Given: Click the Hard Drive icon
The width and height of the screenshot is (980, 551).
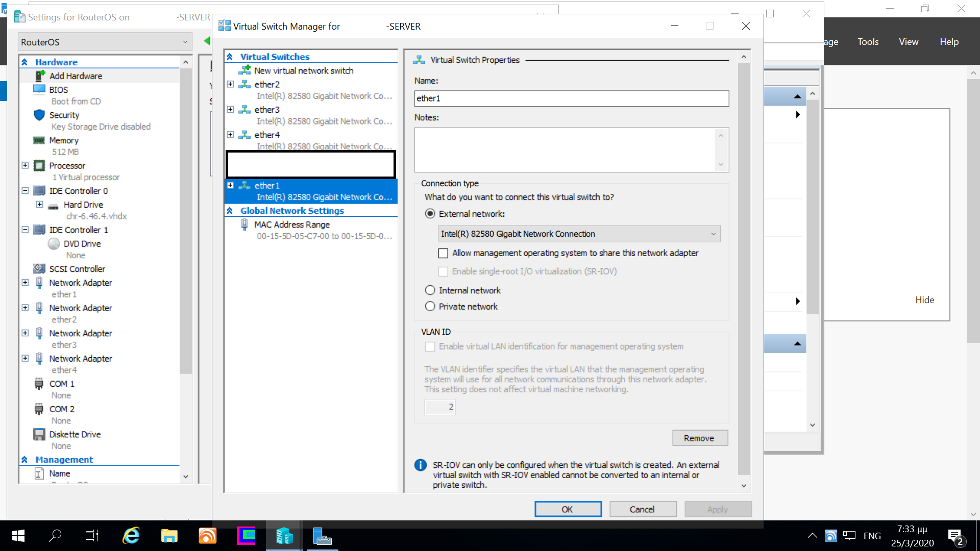Looking at the screenshot, I should tap(53, 206).
